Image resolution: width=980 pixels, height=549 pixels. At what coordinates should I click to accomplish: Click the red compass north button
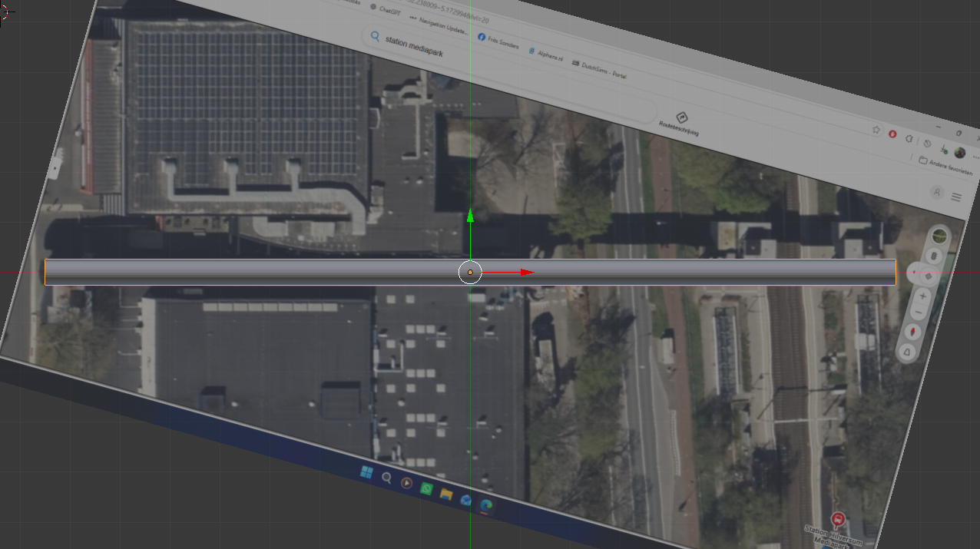click(x=913, y=332)
